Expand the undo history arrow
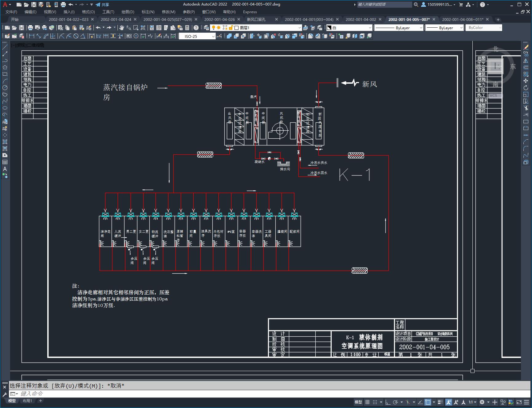This screenshot has height=408, width=532. tap(103, 28)
